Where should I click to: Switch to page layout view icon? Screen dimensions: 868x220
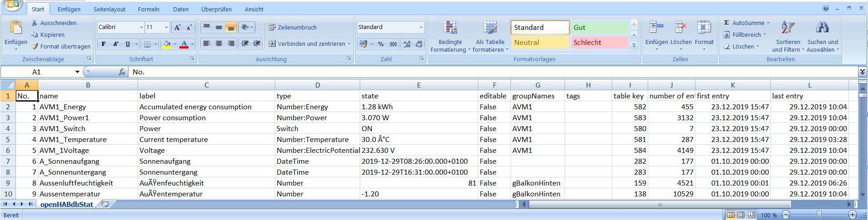click(x=741, y=215)
